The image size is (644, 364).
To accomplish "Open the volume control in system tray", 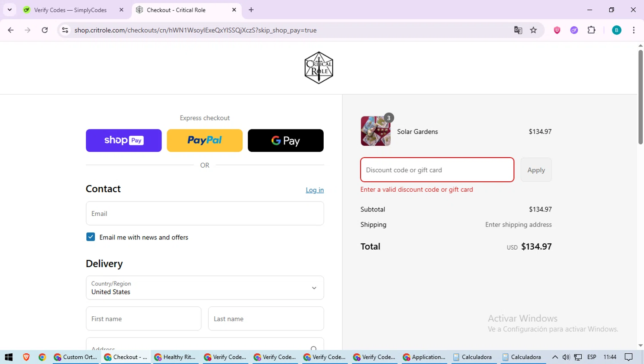I will (566, 357).
